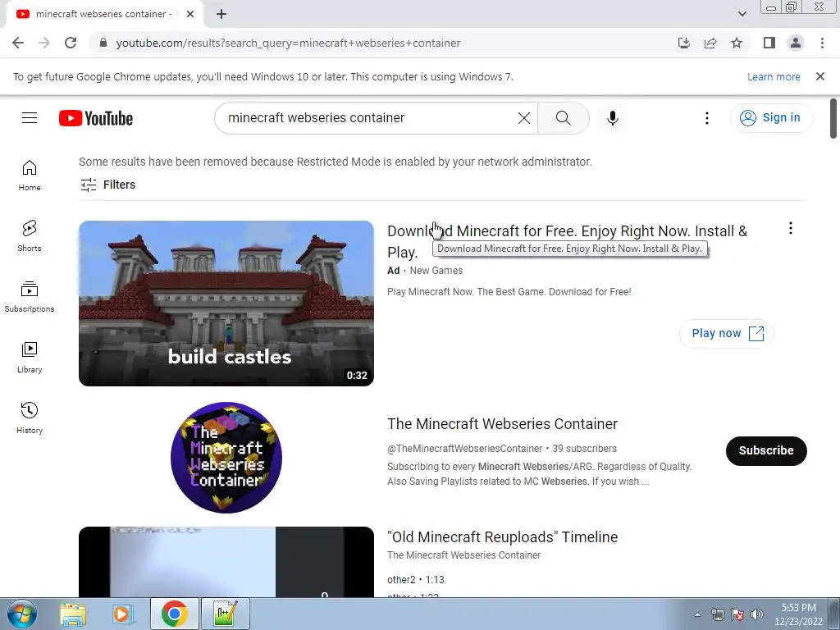Click the Minecraft Webseries Container channel avatar

(226, 458)
